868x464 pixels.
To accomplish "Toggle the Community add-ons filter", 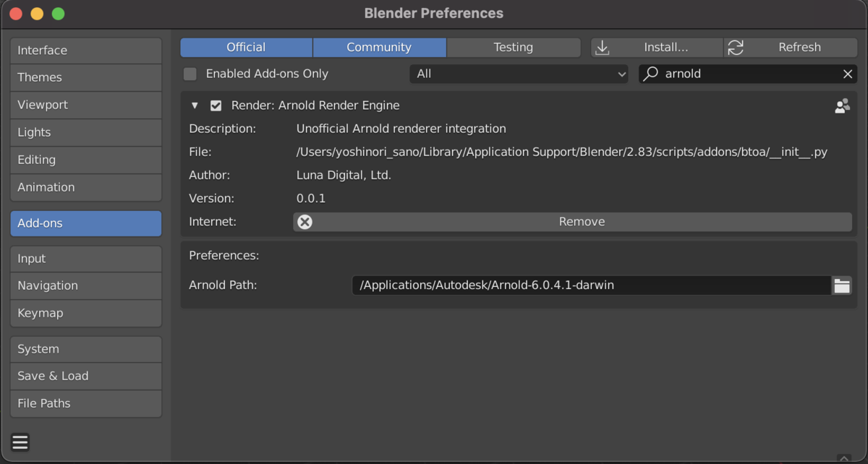I will (379, 48).
